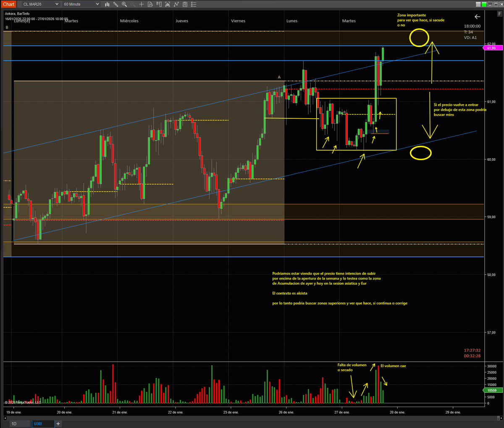This screenshot has width=504, height=428.
Task: Add a new tab with plus button
Action: (x=58, y=424)
